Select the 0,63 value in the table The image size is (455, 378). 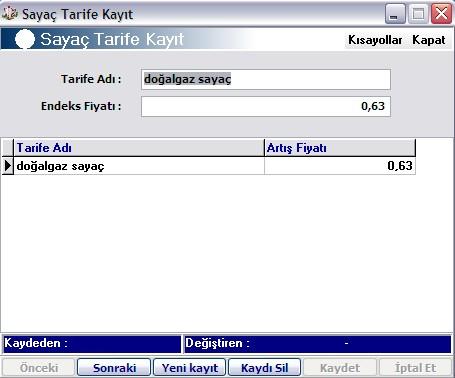tap(340, 166)
